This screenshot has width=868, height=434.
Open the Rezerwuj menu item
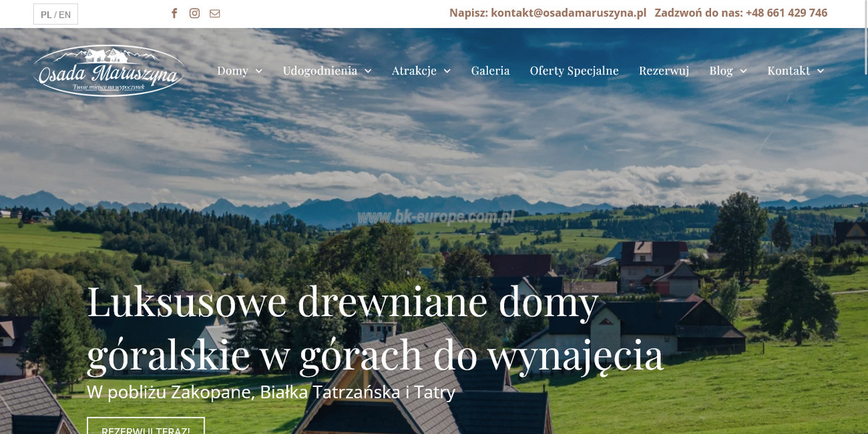[664, 70]
